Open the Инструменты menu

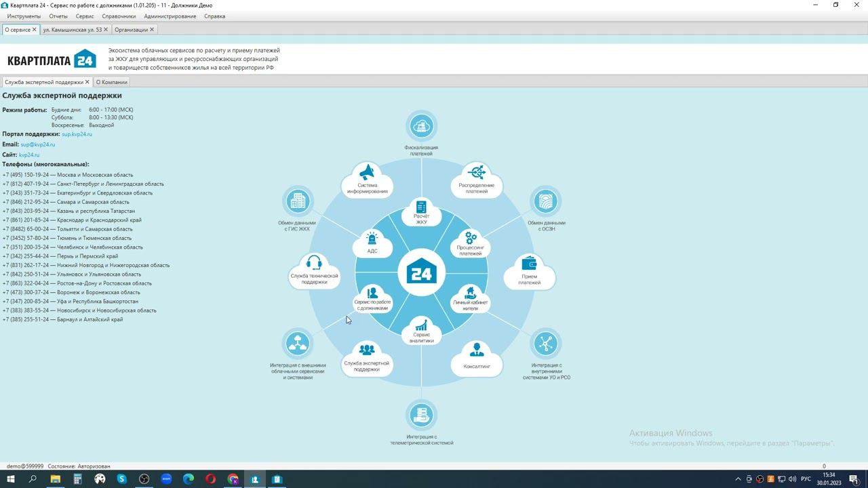pyautogui.click(x=24, y=16)
